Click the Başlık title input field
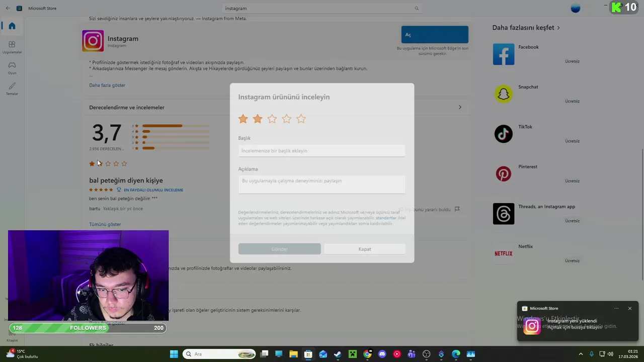The width and height of the screenshot is (644, 362). point(321,151)
